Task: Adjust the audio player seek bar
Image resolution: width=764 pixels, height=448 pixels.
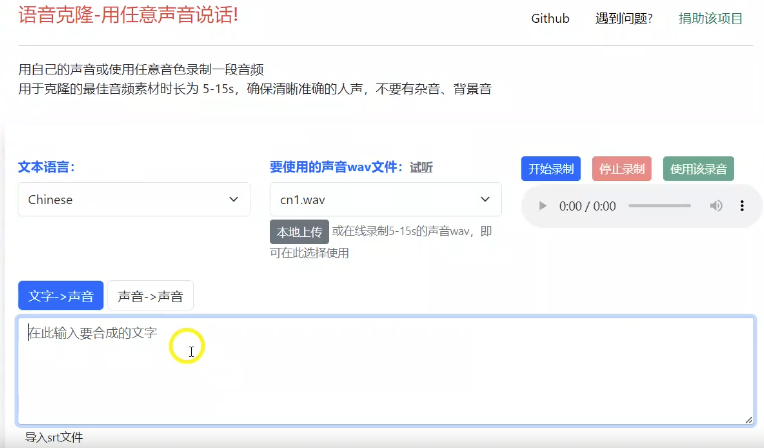Action: [660, 206]
